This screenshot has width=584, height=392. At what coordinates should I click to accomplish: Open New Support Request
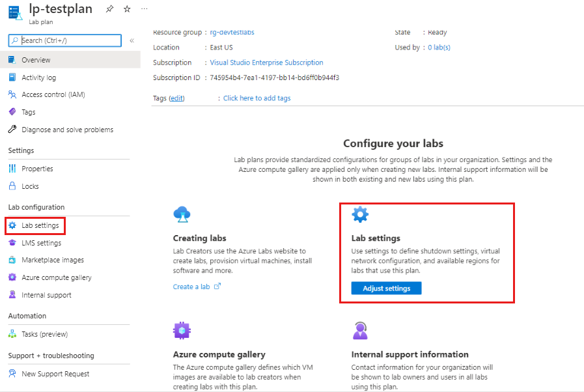pos(55,374)
